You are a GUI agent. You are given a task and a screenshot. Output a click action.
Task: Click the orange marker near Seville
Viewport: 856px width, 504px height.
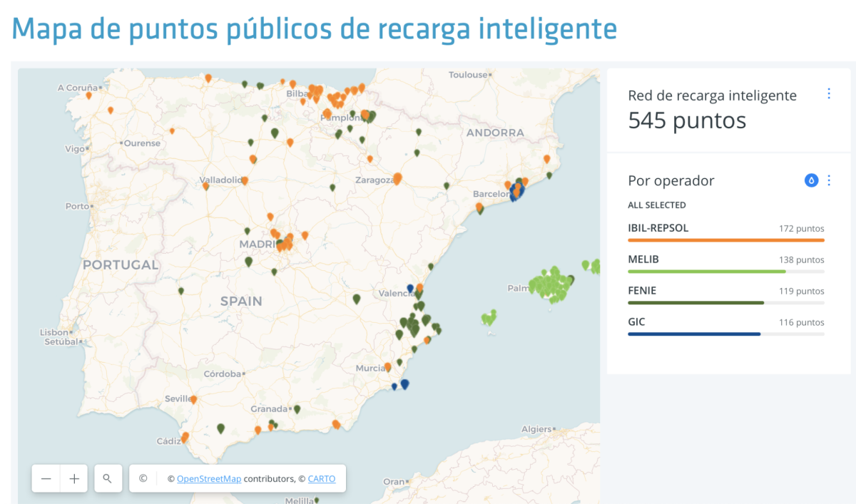pyautogui.click(x=193, y=399)
